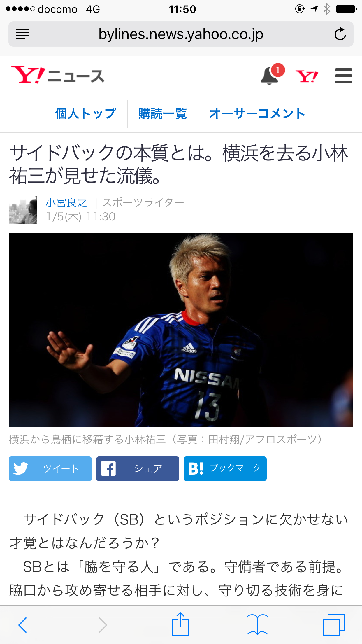Tap the bylines.news.yahoo.co.jp address field

point(181,34)
